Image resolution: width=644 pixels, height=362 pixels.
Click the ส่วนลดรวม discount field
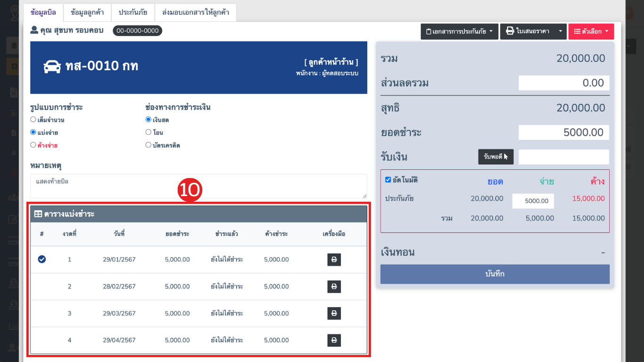[564, 83]
